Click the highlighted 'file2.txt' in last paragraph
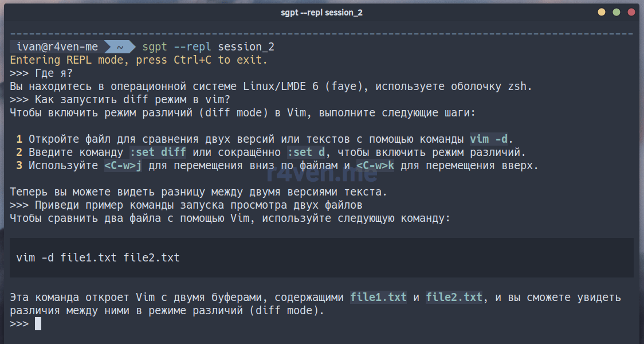 (454, 297)
